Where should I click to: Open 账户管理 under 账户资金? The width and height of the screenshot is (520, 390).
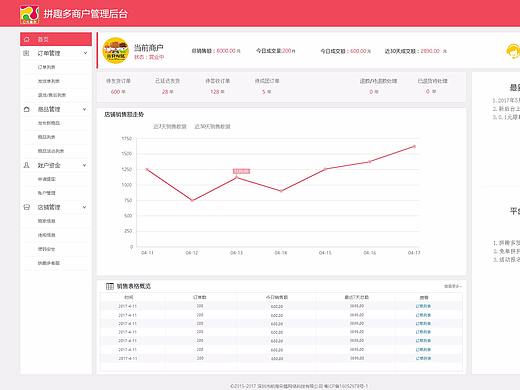46,193
